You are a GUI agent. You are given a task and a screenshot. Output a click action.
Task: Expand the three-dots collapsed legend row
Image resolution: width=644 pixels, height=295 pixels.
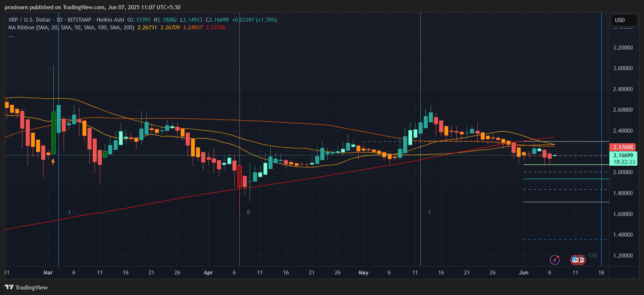coord(11,36)
